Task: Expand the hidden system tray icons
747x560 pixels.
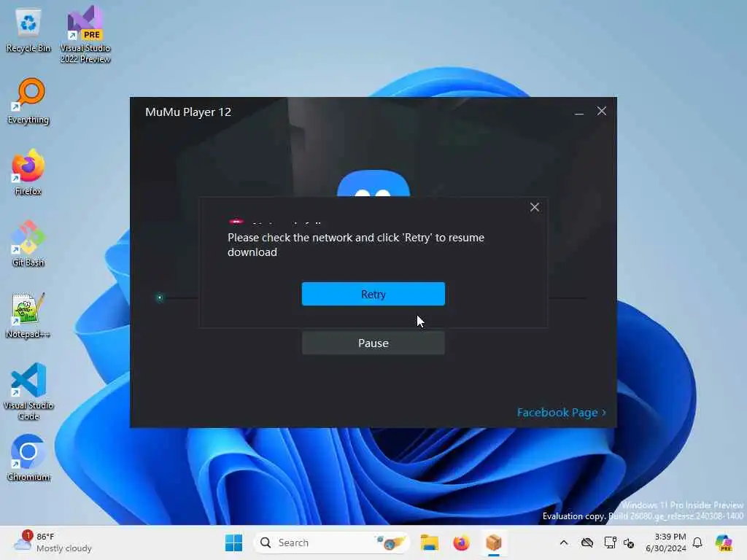Action: tap(564, 542)
